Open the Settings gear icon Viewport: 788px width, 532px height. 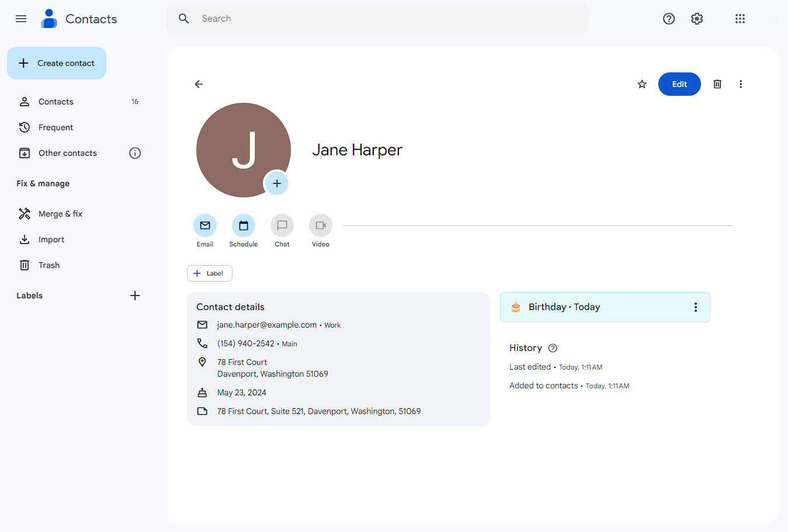(697, 19)
